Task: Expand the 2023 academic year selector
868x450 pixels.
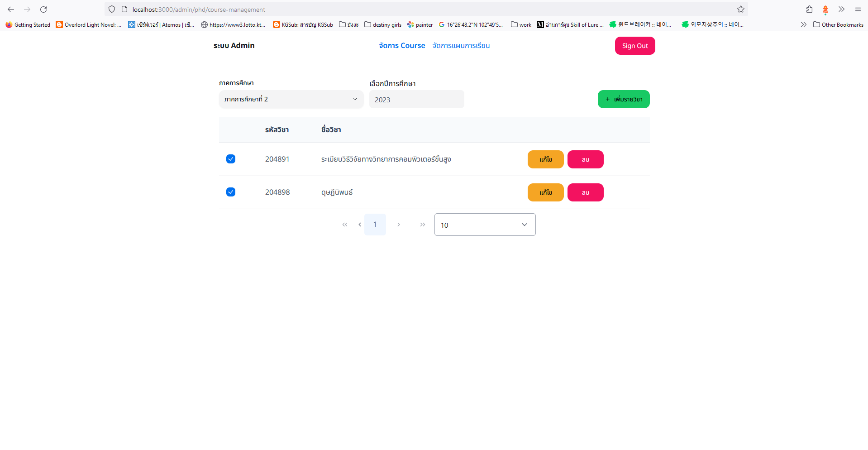Action: (x=416, y=99)
